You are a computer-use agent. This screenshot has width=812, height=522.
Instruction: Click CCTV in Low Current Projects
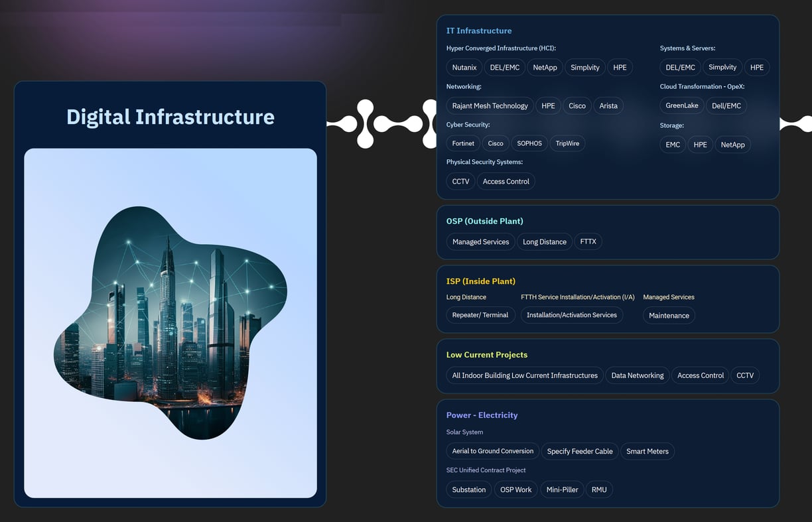click(x=745, y=375)
